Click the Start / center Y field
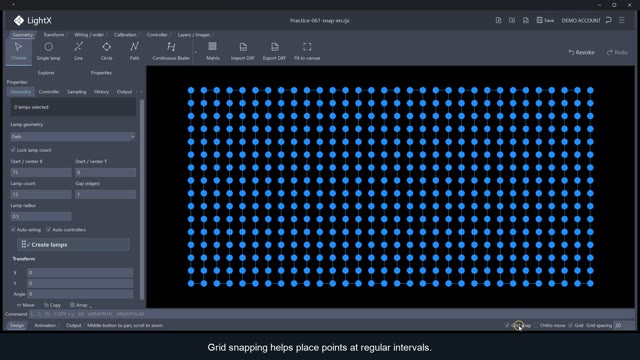The width and height of the screenshot is (640, 360). [x=105, y=172]
